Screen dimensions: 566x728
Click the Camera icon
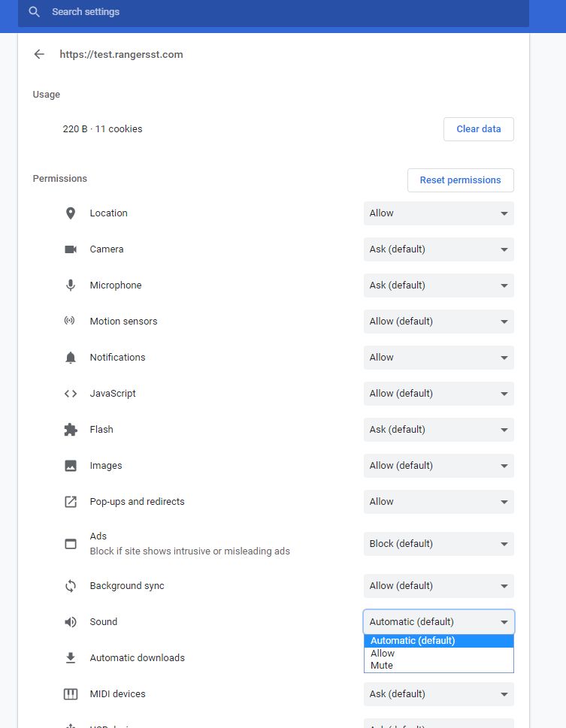pos(70,249)
